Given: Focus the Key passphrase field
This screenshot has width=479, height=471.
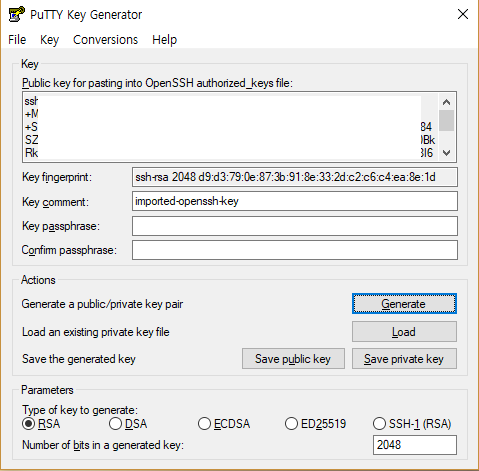Looking at the screenshot, I should tap(295, 226).
